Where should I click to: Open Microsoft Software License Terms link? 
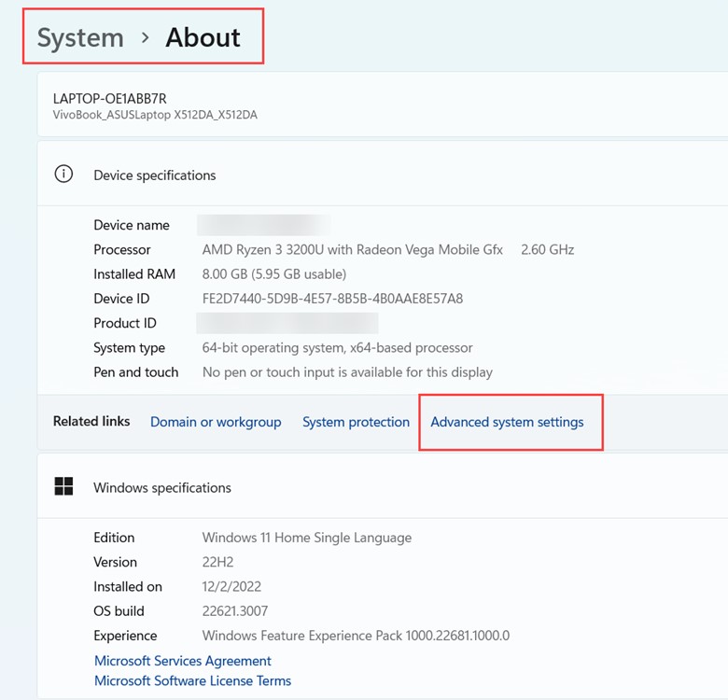coord(192,681)
